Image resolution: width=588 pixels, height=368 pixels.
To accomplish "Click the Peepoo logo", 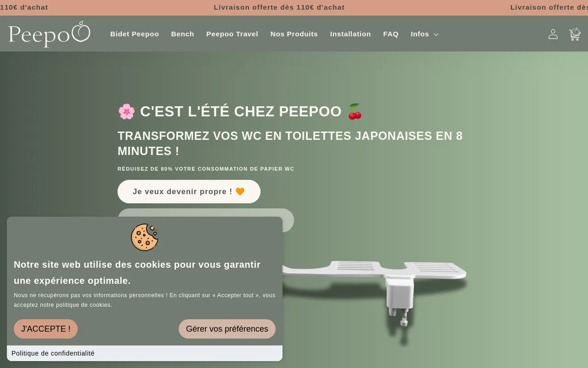I will pyautogui.click(x=49, y=34).
